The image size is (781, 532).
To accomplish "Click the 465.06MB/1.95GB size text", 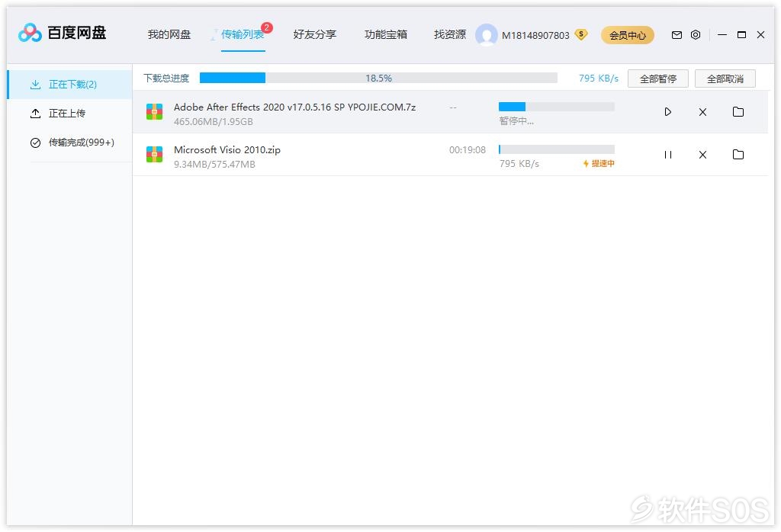I will (x=214, y=121).
